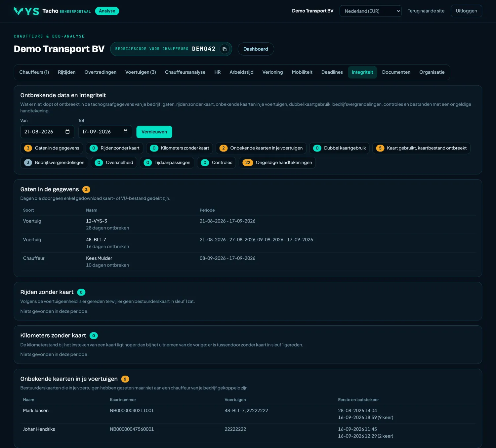The width and height of the screenshot is (496, 448).
Task: Open Arbeidstijd tab
Action: pyautogui.click(x=241, y=72)
